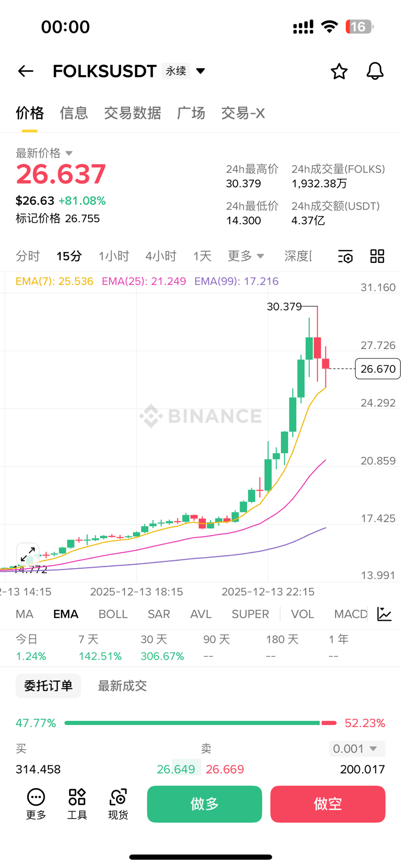Enable the MA indicator

24,614
